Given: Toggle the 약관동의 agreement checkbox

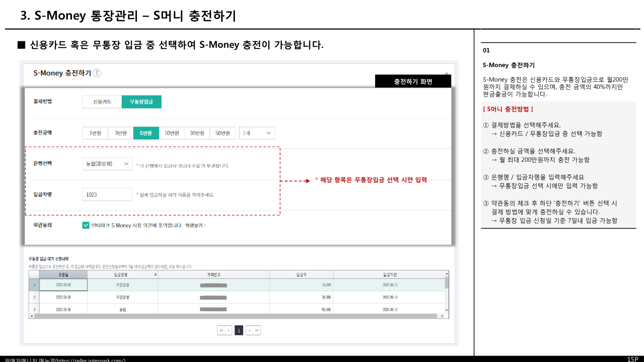Looking at the screenshot, I should pyautogui.click(x=86, y=225).
